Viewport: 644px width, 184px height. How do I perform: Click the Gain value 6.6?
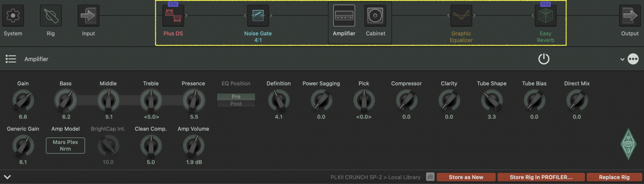tap(23, 117)
